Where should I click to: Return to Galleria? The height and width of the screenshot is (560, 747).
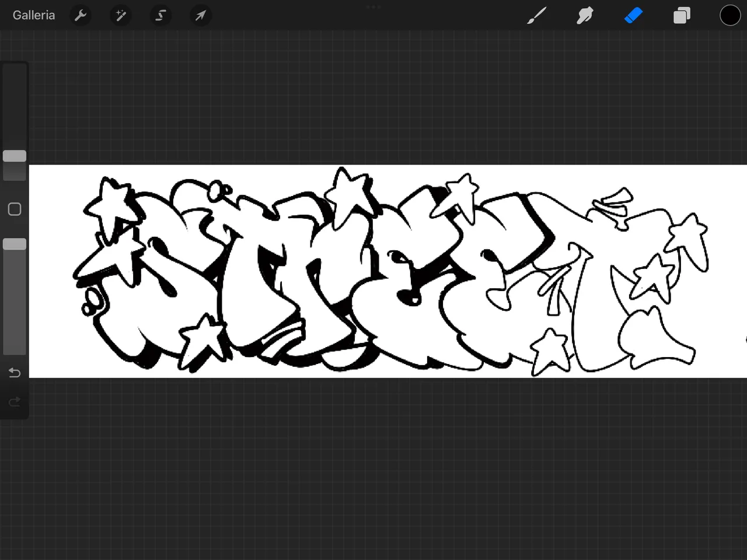tap(34, 15)
